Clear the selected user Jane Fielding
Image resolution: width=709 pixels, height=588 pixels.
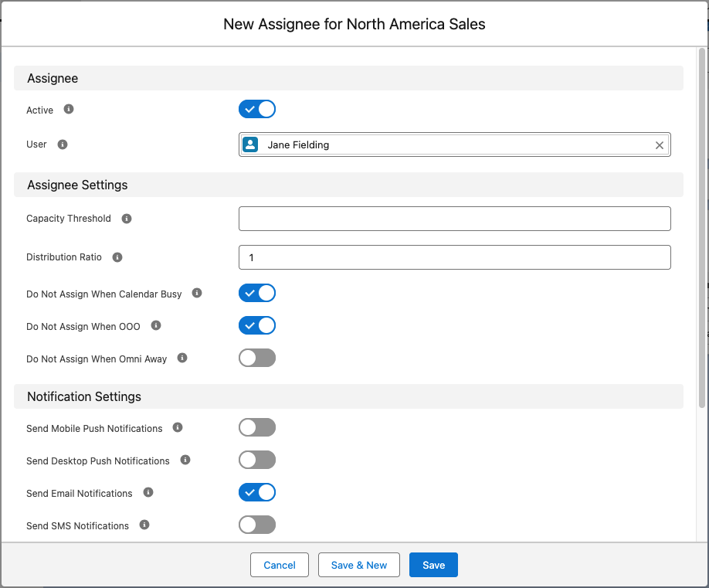click(660, 145)
